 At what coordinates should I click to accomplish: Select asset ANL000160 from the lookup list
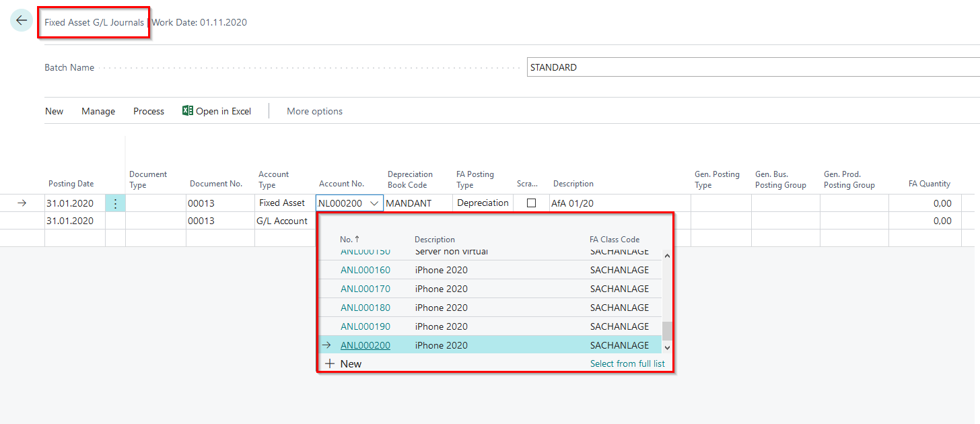coord(365,270)
